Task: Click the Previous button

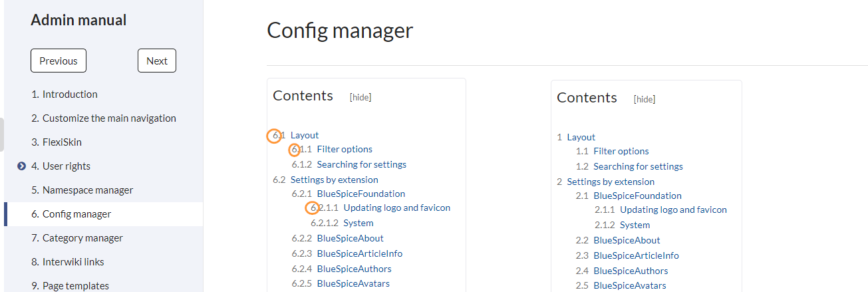Action: point(59,61)
